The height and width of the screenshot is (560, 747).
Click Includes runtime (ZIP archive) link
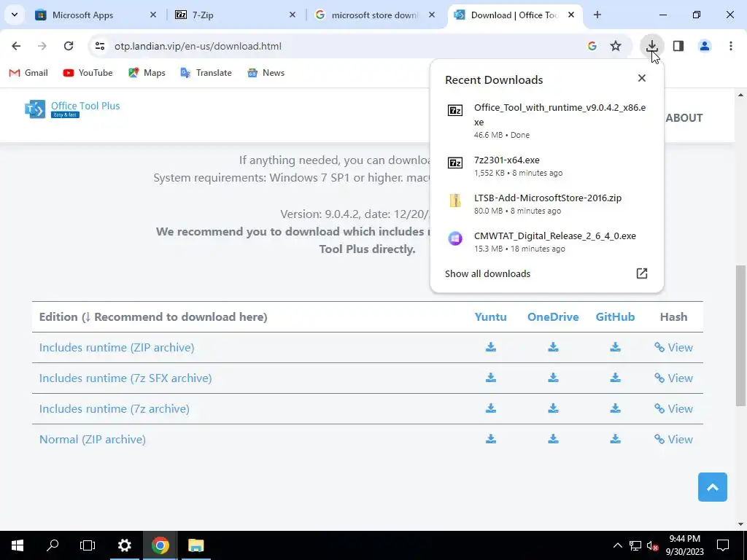(117, 347)
